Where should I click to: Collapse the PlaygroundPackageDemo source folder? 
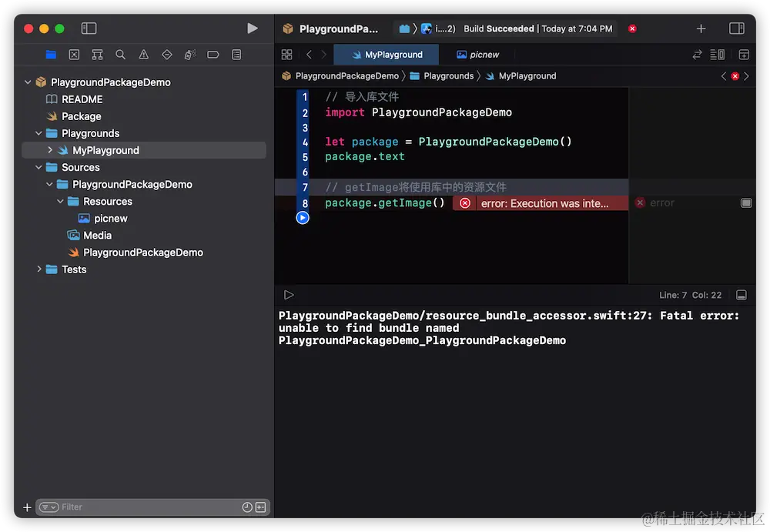point(49,184)
